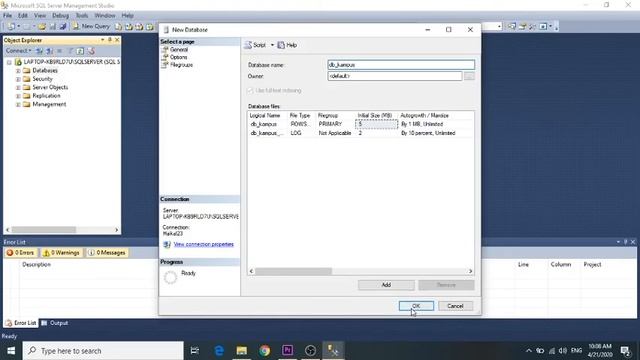Click the Database Engine Query icon beside New Query
The height and width of the screenshot is (360, 640).
(118, 27)
